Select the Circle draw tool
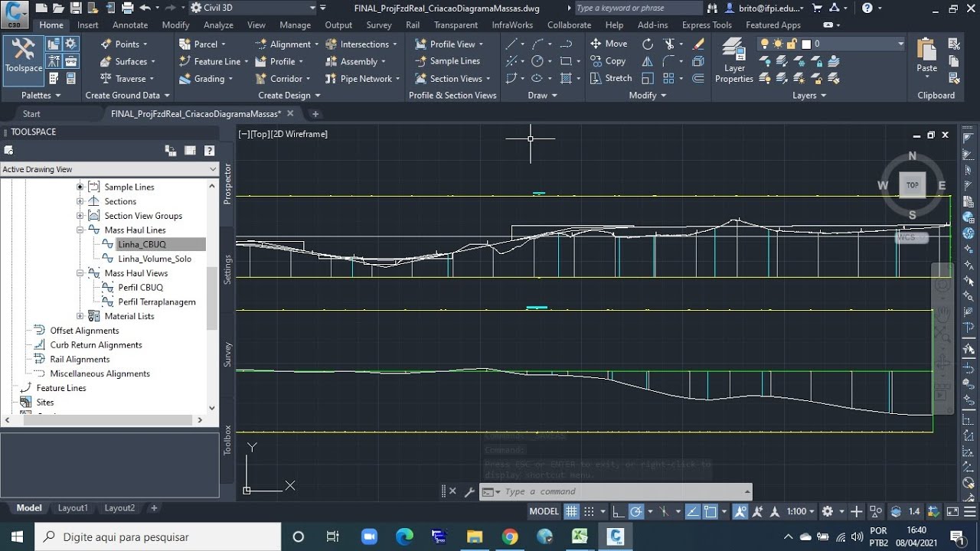This screenshot has width=980, height=551. pos(537,61)
